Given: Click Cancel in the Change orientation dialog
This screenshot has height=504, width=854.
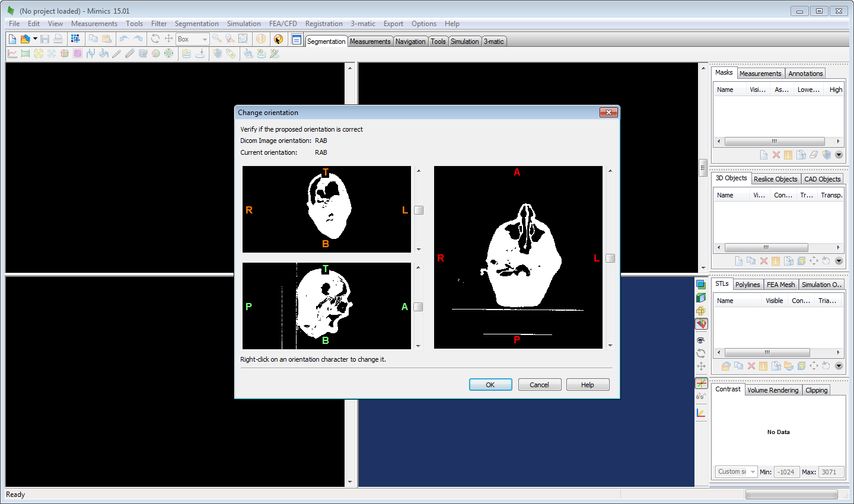Looking at the screenshot, I should pos(539,385).
